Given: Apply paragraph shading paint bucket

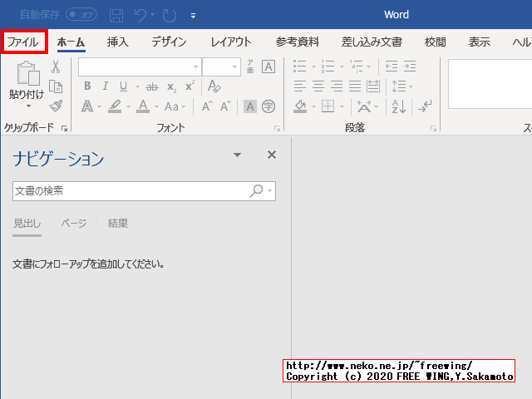Looking at the screenshot, I should [x=300, y=106].
